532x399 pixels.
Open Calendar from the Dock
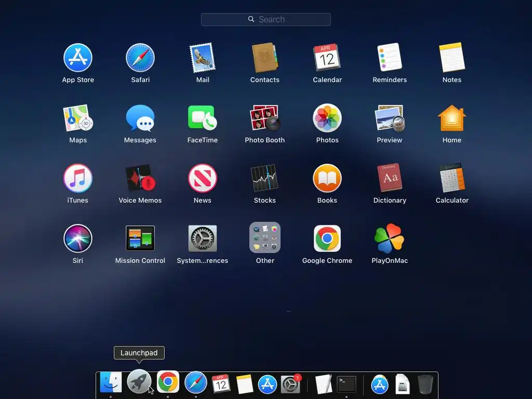coord(221,384)
